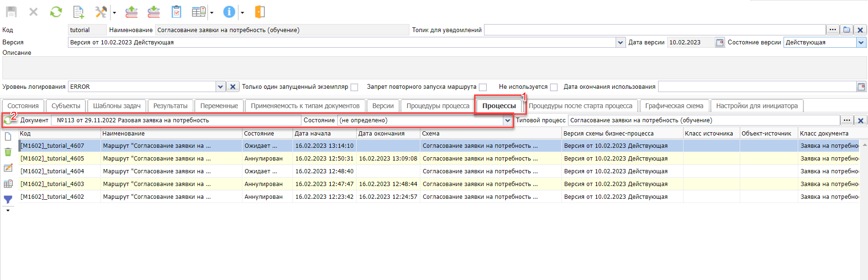
Task: Expand the 'Версия' dropdown list
Action: coord(620,42)
